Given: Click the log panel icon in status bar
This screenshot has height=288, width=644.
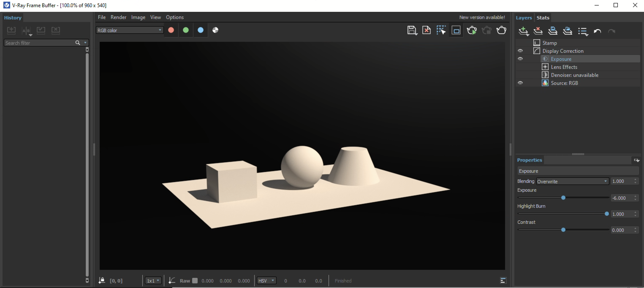Looking at the screenshot, I should click(x=503, y=280).
